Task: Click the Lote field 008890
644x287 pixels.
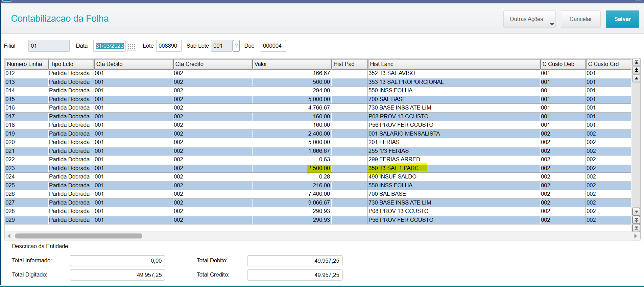Action: pos(169,46)
